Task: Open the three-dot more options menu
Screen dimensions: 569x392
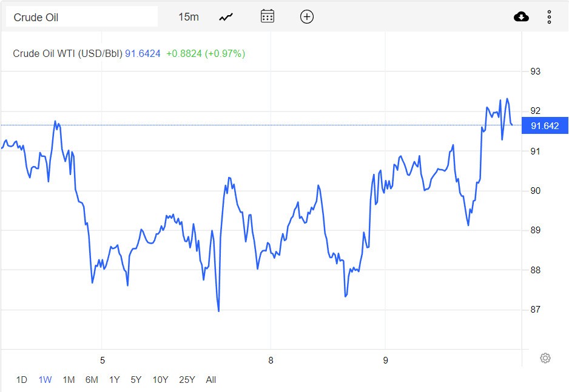Action: pos(549,17)
